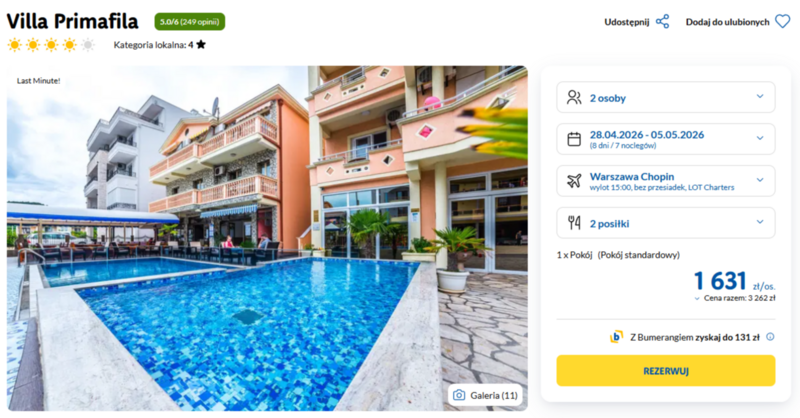Open the 2 posiłki meals dropdown
800x418 pixels.
click(666, 223)
